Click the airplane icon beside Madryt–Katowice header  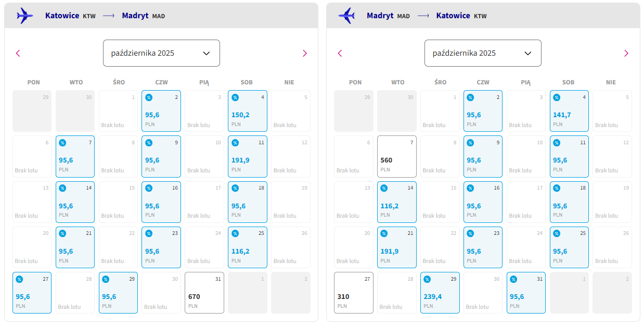[346, 16]
